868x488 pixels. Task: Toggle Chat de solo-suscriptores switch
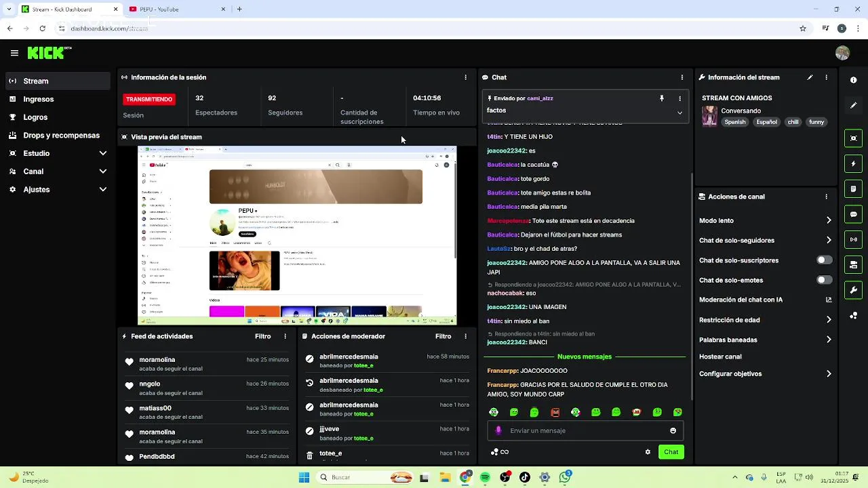click(824, 260)
